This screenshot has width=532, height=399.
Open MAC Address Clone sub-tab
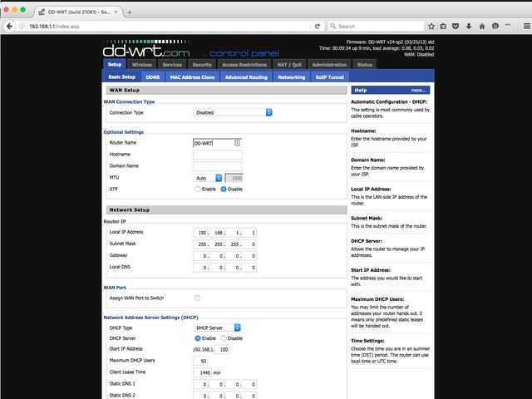(x=192, y=77)
